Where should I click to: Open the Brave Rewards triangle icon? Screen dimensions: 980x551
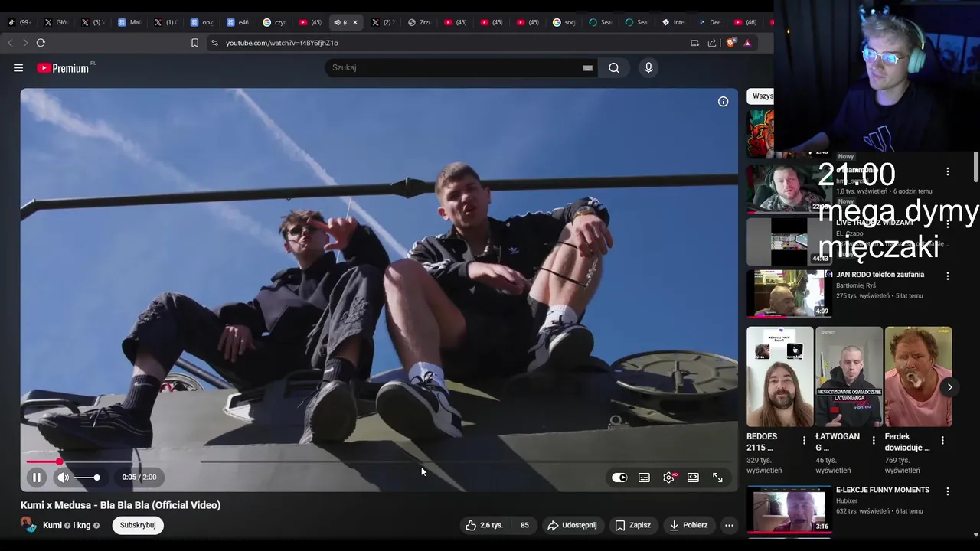point(747,43)
